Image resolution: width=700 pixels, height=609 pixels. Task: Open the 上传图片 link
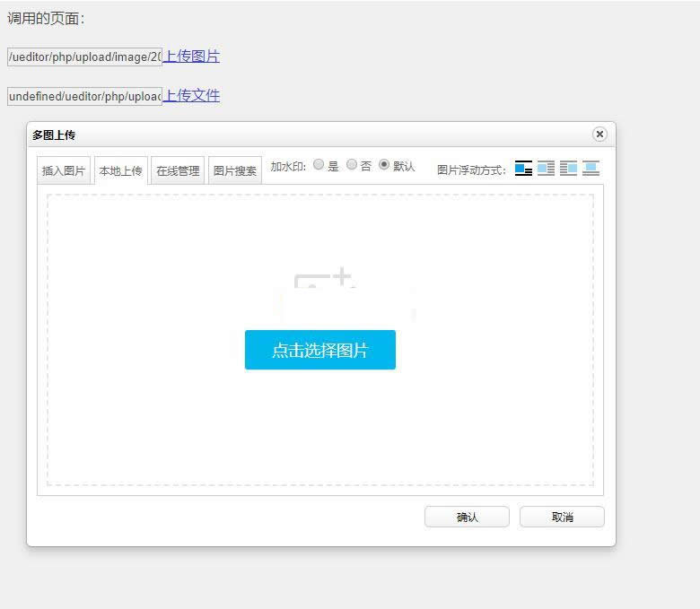point(191,57)
